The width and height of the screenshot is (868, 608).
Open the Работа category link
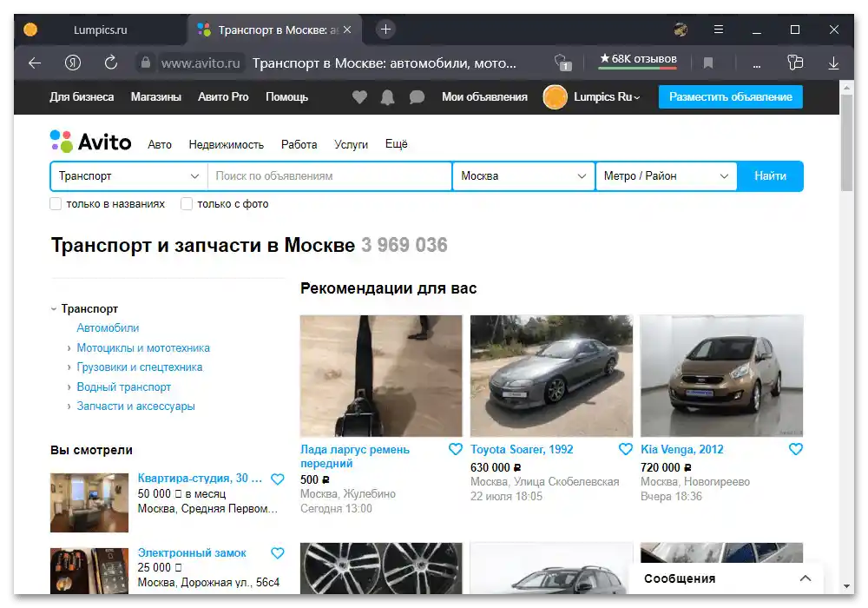(x=299, y=144)
